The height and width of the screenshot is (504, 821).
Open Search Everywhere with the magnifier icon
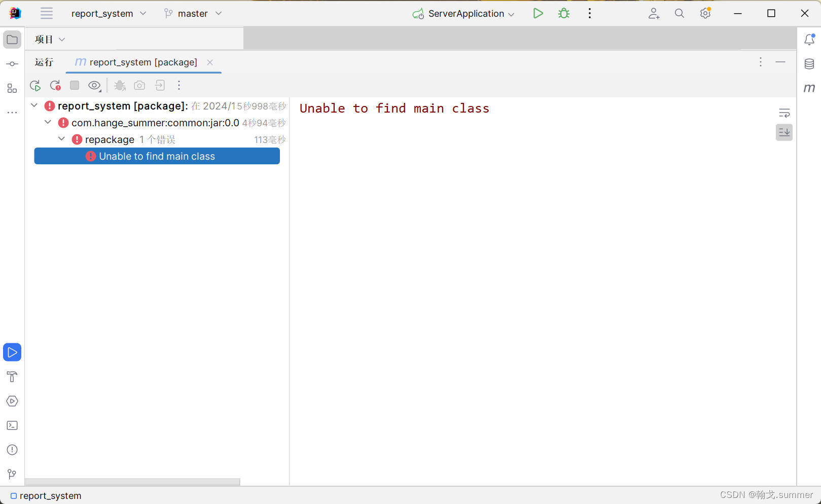pos(680,13)
